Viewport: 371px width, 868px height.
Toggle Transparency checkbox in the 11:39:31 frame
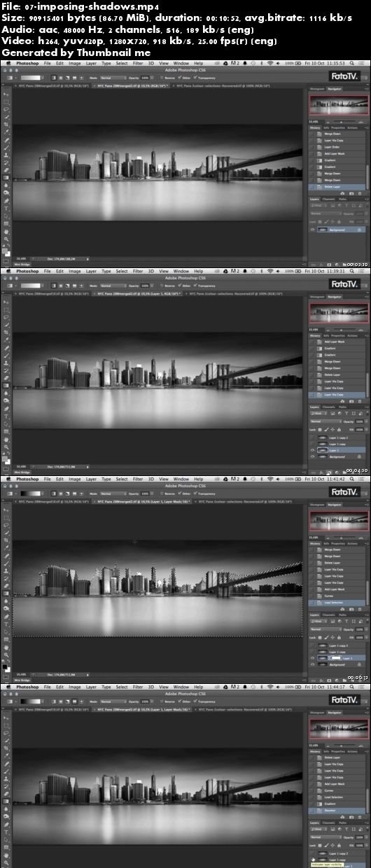(195, 286)
